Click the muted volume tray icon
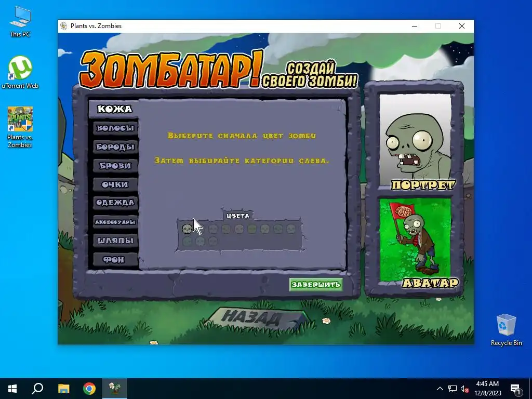Screen dimensions: 532x399 coord(465,389)
